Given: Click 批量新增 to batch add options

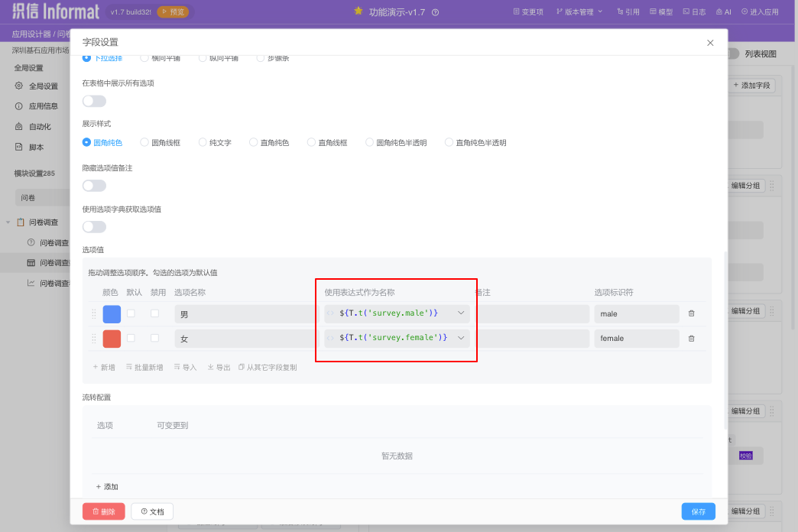Looking at the screenshot, I should point(144,368).
